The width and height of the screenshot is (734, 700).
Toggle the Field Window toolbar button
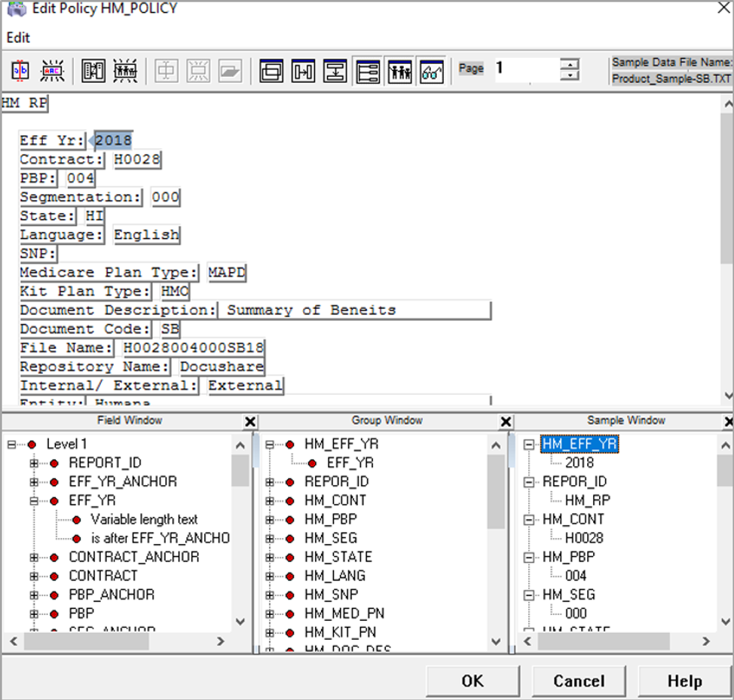368,72
